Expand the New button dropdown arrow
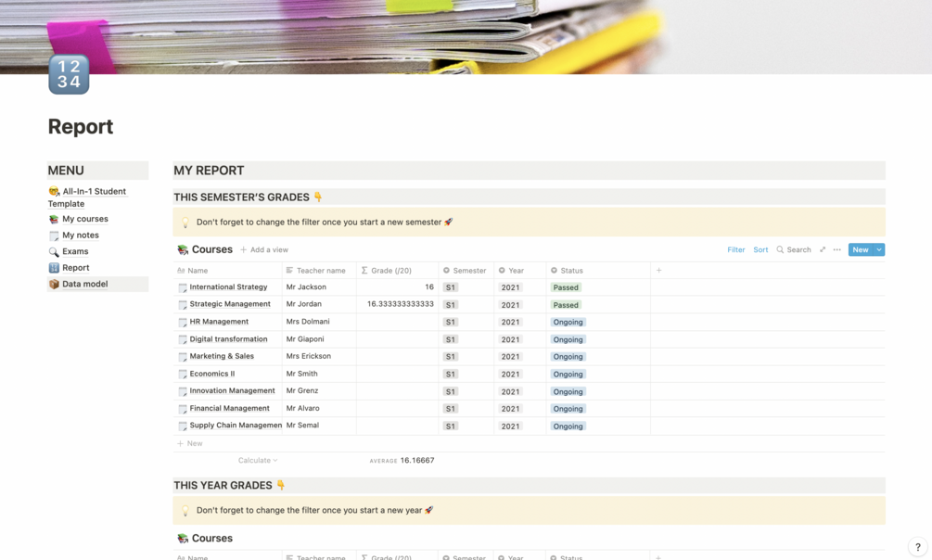The image size is (932, 560). (879, 249)
